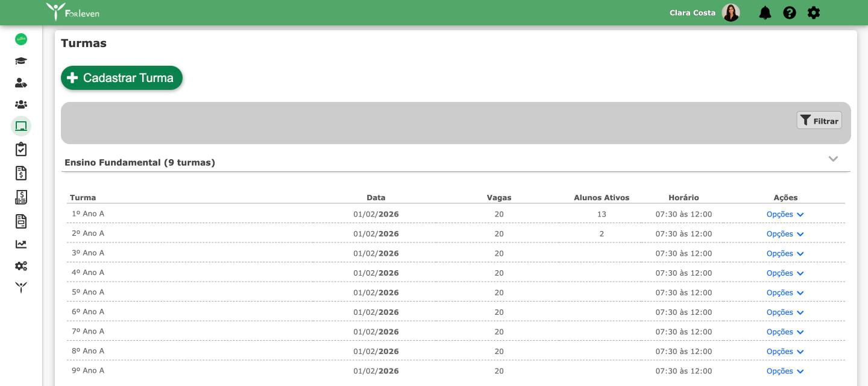Open the graduation cap sidebar icon
868x386 pixels.
(x=21, y=61)
